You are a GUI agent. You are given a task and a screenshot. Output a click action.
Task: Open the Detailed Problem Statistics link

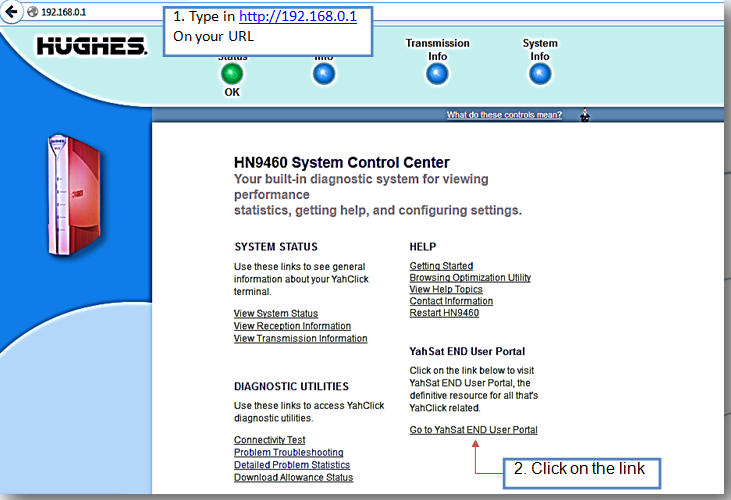[292, 465]
